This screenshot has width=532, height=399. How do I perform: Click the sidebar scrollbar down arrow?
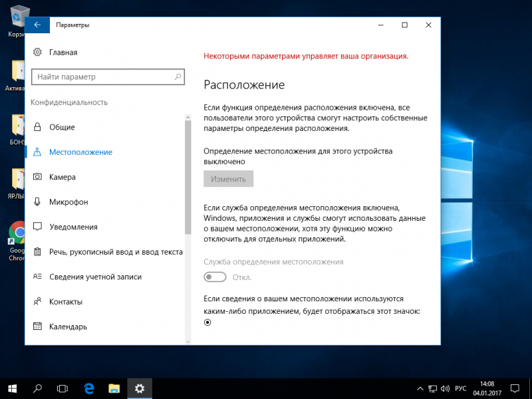pyautogui.click(x=188, y=341)
